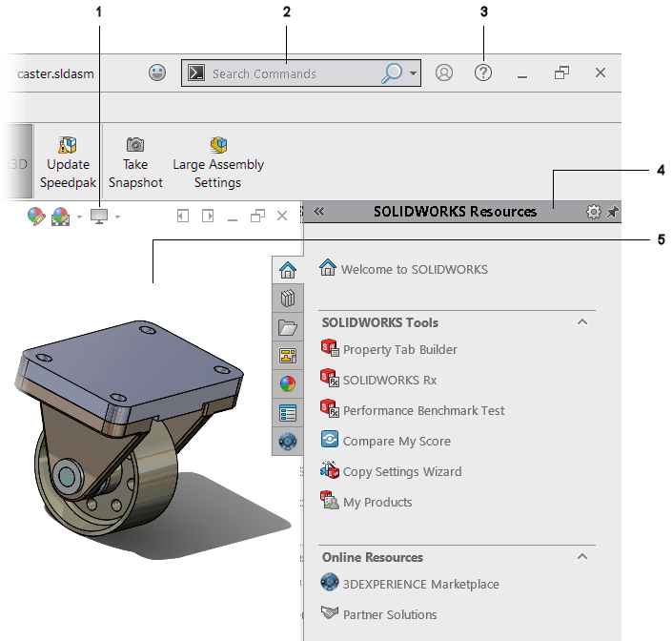Pin the SOLIDWORKS Resources task pane

click(x=613, y=212)
